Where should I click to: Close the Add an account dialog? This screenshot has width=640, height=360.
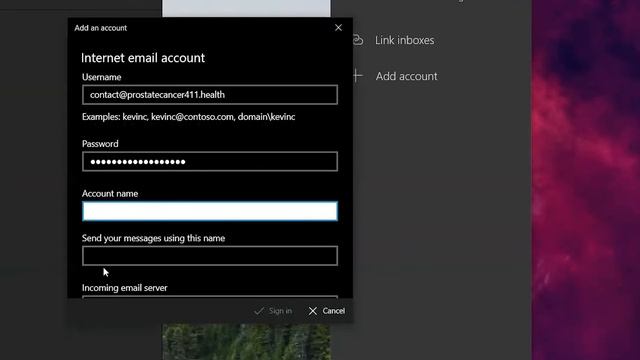tap(338, 28)
